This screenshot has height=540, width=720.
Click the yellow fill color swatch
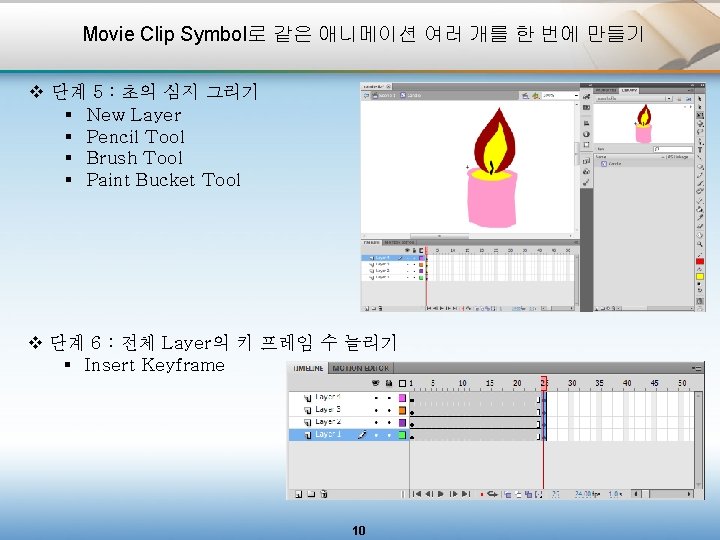click(700, 276)
